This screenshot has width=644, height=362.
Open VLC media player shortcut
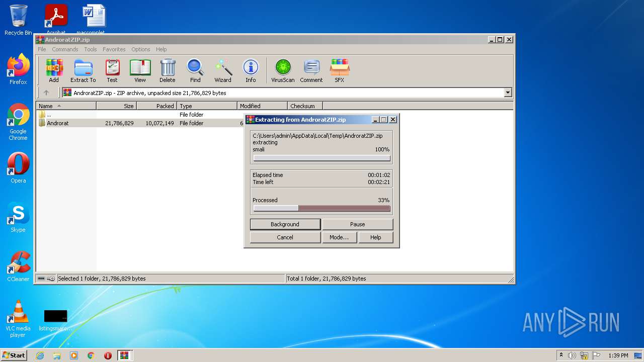pyautogui.click(x=18, y=319)
